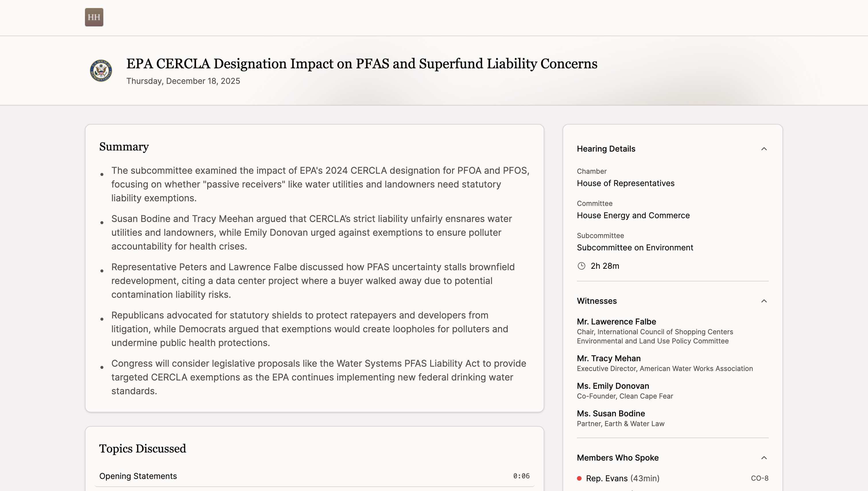Click House Energy and Commerce committee
The width and height of the screenshot is (868, 491).
click(x=633, y=215)
